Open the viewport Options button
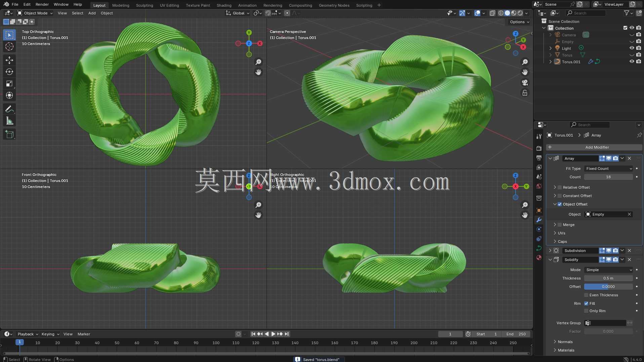This screenshot has width=644, height=362. click(x=519, y=22)
